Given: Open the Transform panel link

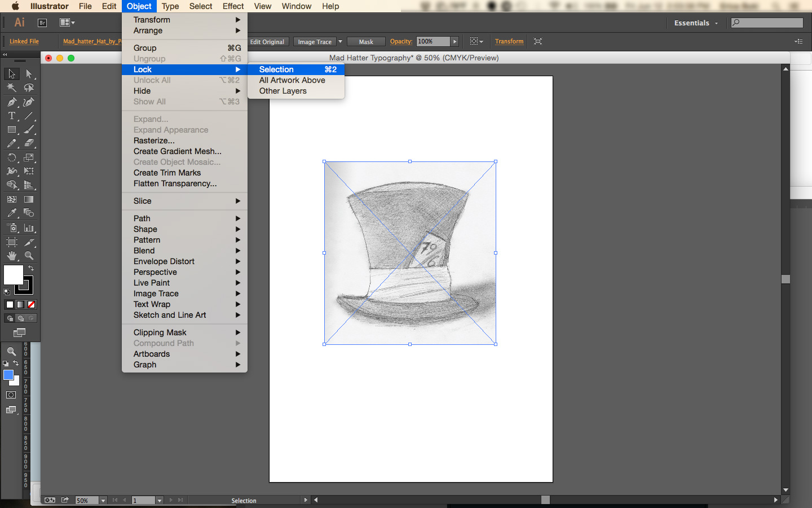Looking at the screenshot, I should (x=509, y=41).
